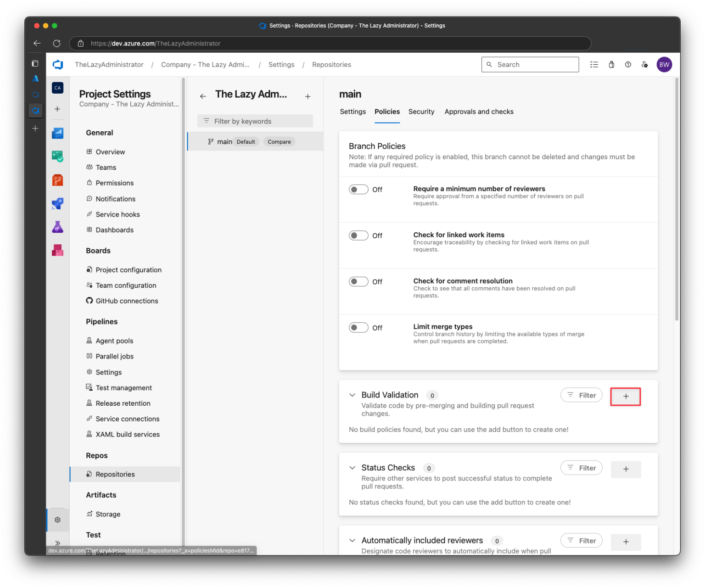705x588 pixels.
Task: Add a Status Checks policy
Action: 626,469
